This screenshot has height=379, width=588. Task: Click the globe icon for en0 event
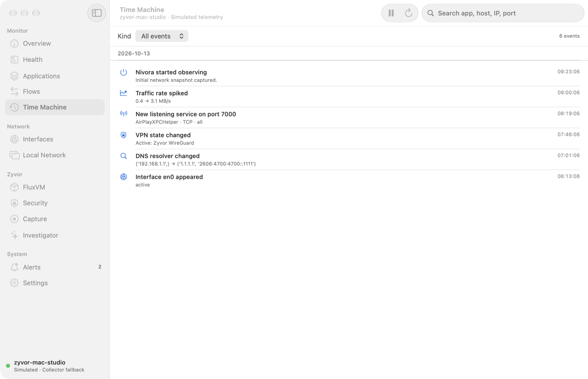pos(123,177)
